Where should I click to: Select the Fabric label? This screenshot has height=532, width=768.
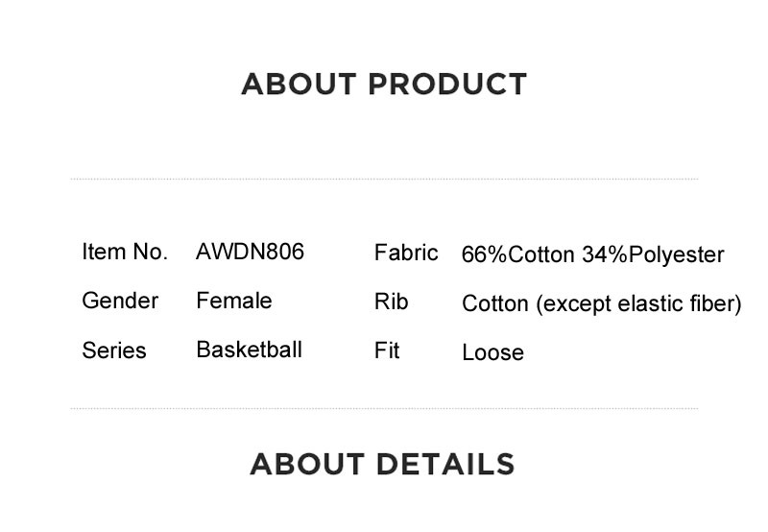coord(406,254)
